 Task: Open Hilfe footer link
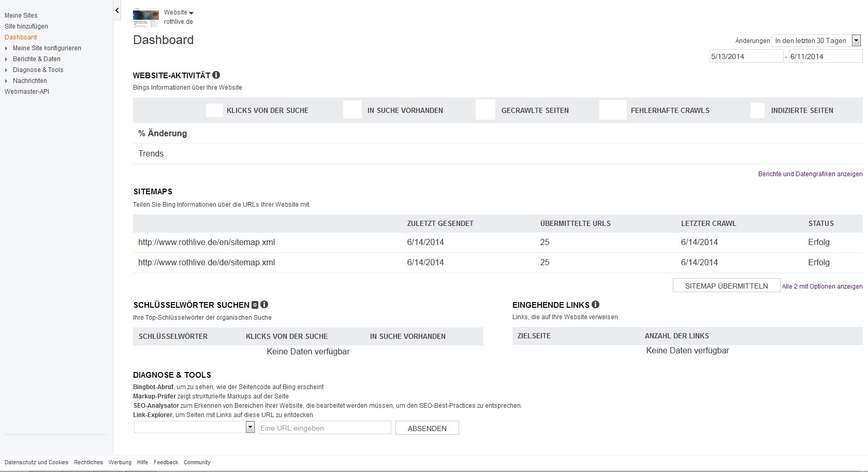(143, 462)
